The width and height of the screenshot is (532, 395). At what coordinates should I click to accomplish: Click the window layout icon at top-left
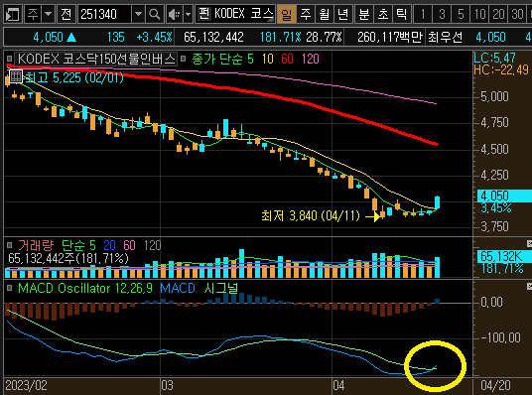click(13, 14)
